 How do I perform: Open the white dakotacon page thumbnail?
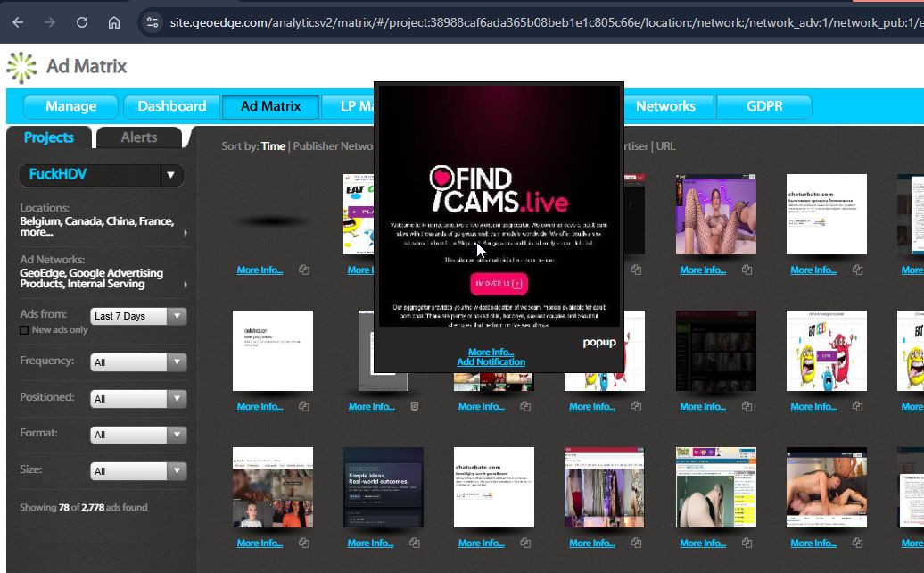273,351
